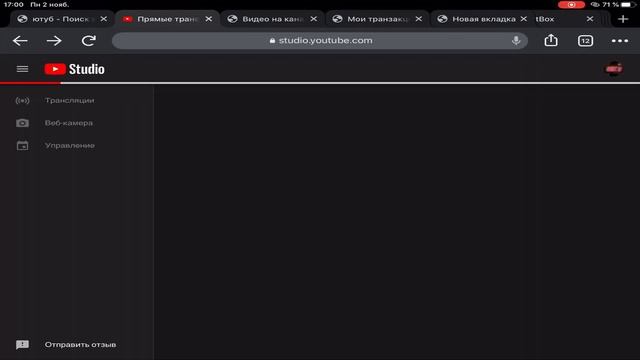Select Трансляции in the sidebar

[77, 100]
